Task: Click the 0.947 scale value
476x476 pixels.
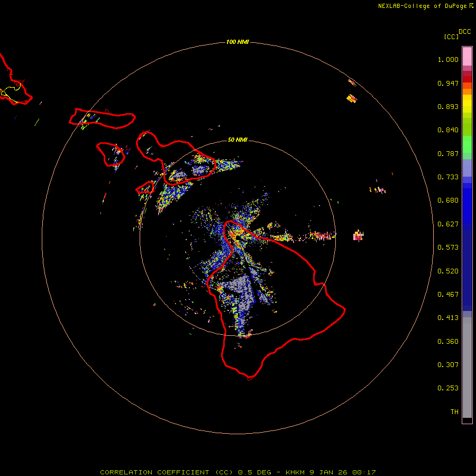Action: (448, 83)
